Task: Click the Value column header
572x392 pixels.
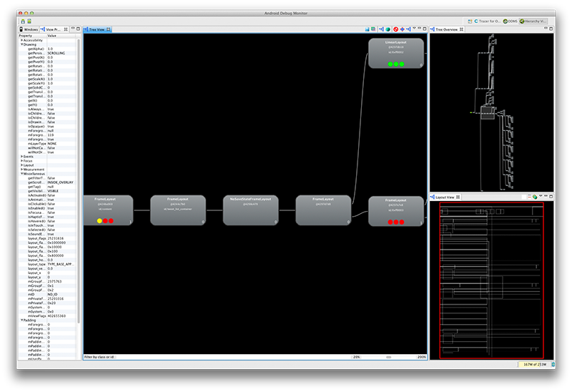Action: 61,36
